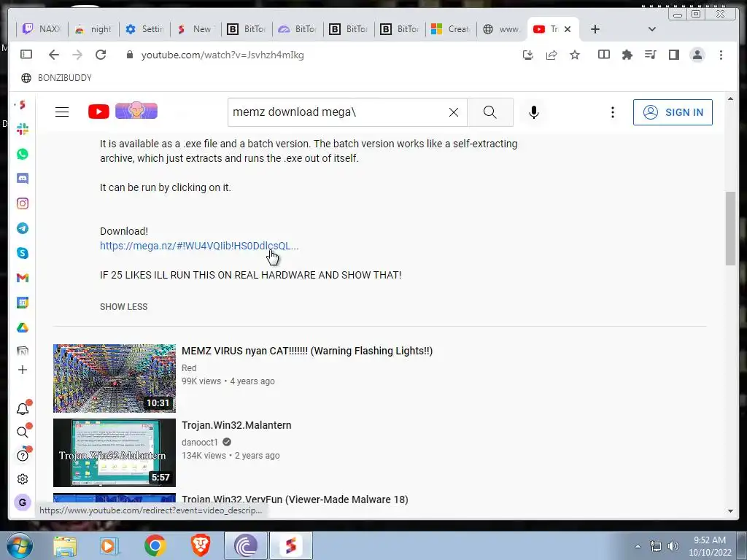Open volume control in system tray

pyautogui.click(x=673, y=546)
